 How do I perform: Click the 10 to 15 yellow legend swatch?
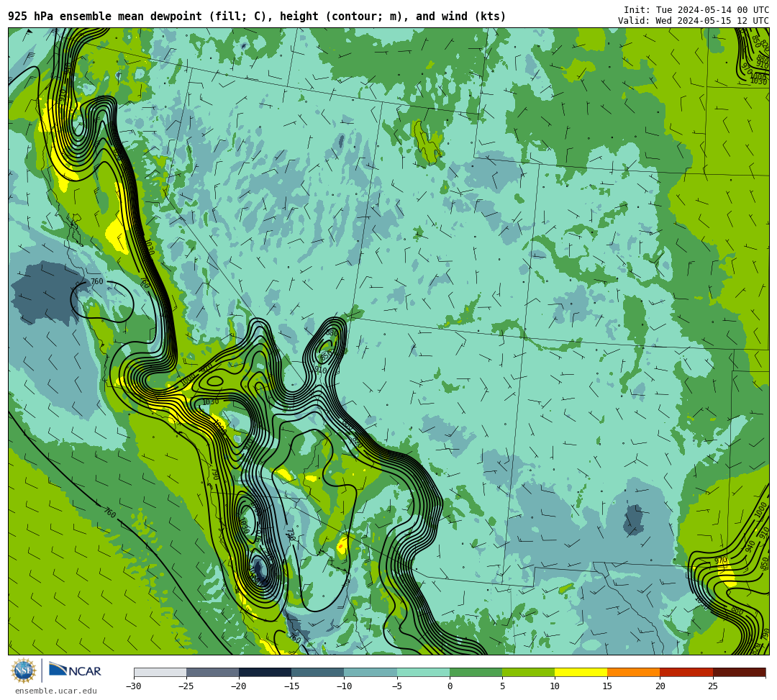tap(581, 672)
